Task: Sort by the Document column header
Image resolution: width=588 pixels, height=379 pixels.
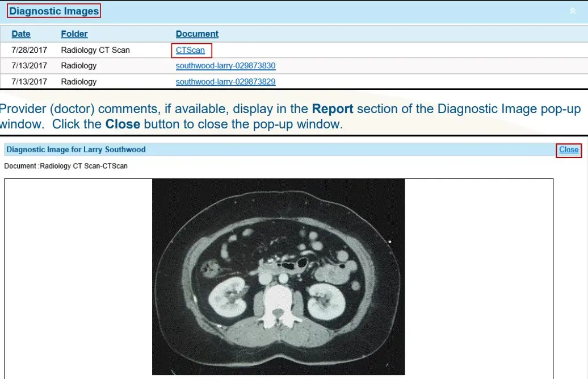Action: [x=197, y=34]
